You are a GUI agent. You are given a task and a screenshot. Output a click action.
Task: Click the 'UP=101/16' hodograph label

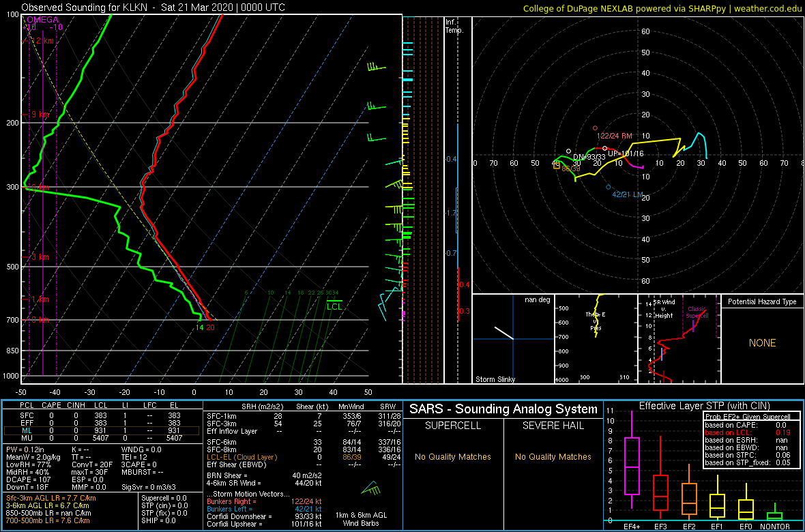(x=626, y=153)
